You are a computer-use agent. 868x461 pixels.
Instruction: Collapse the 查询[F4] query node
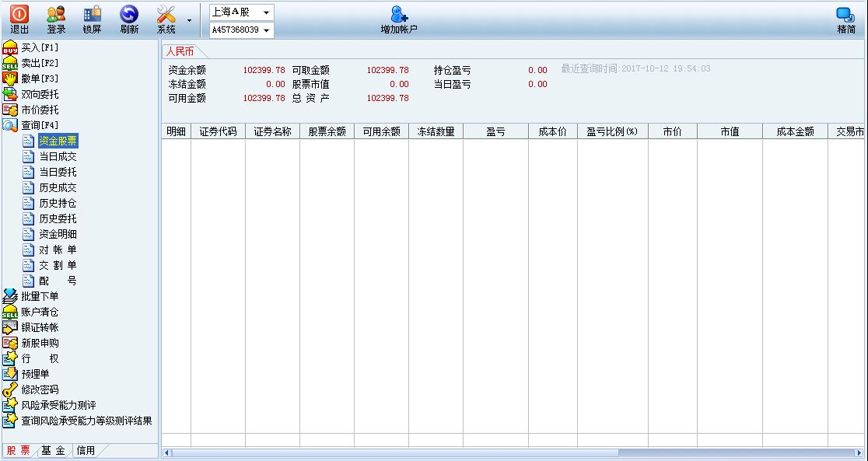point(10,126)
